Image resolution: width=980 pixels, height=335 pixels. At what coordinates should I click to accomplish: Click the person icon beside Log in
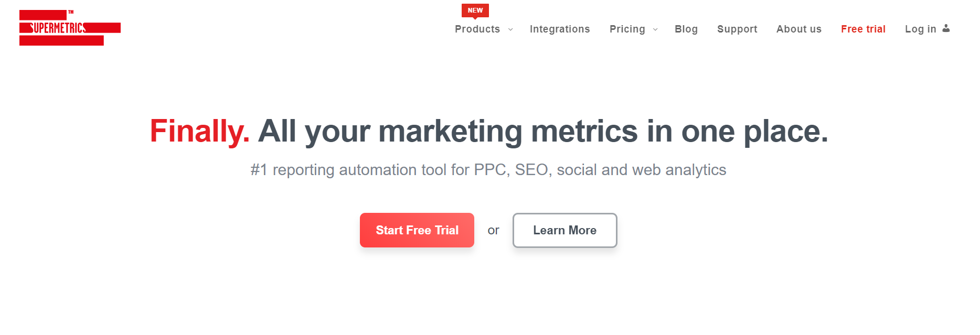click(x=946, y=29)
